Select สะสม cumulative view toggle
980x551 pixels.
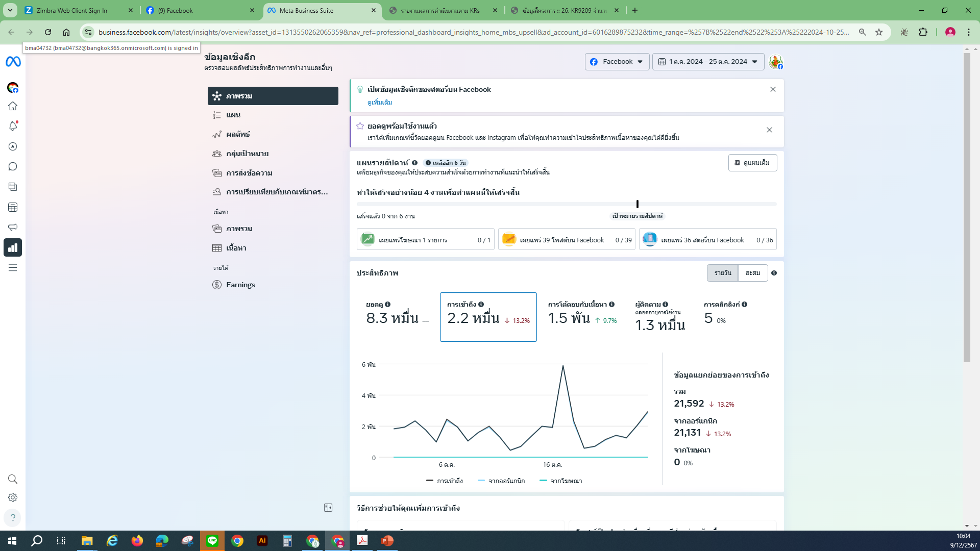[753, 273]
